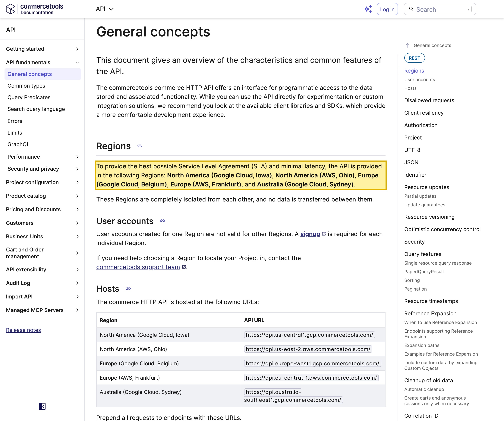Viewport: 504px width, 421px height.
Task: Jump to Optimistic concurrency control section
Action: [x=442, y=229]
